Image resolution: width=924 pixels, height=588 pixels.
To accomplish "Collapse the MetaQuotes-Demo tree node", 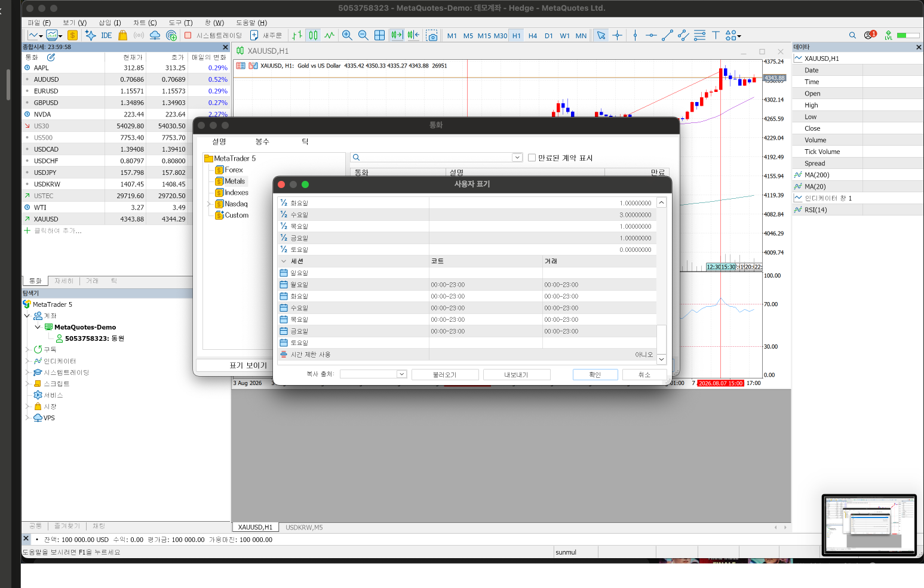I will pos(38,327).
